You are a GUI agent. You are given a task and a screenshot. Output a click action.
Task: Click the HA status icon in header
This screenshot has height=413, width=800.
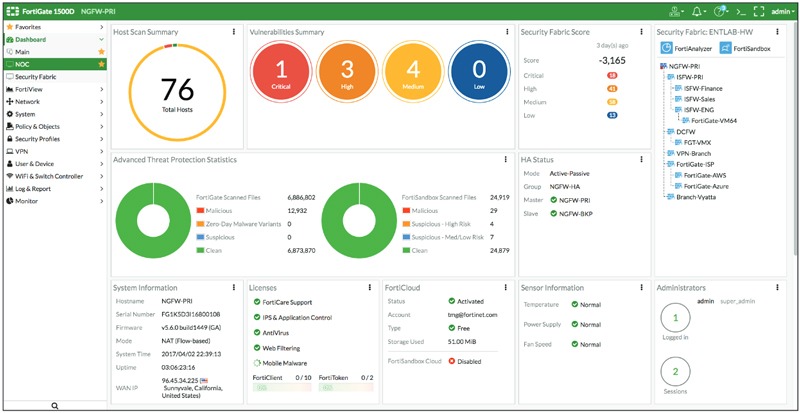click(676, 11)
